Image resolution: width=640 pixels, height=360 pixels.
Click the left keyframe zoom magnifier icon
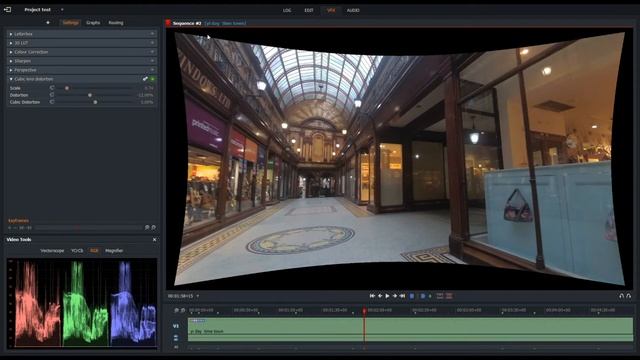[x=147, y=227]
